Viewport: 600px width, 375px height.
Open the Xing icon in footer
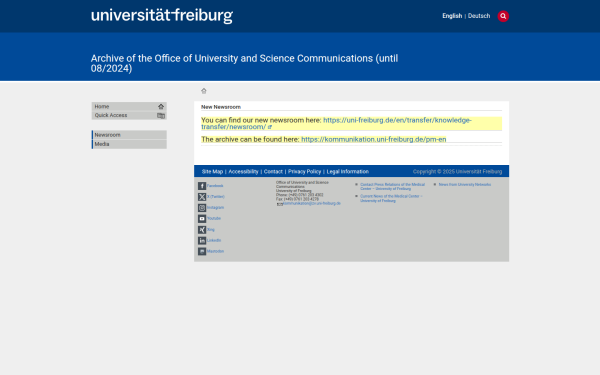(202, 230)
